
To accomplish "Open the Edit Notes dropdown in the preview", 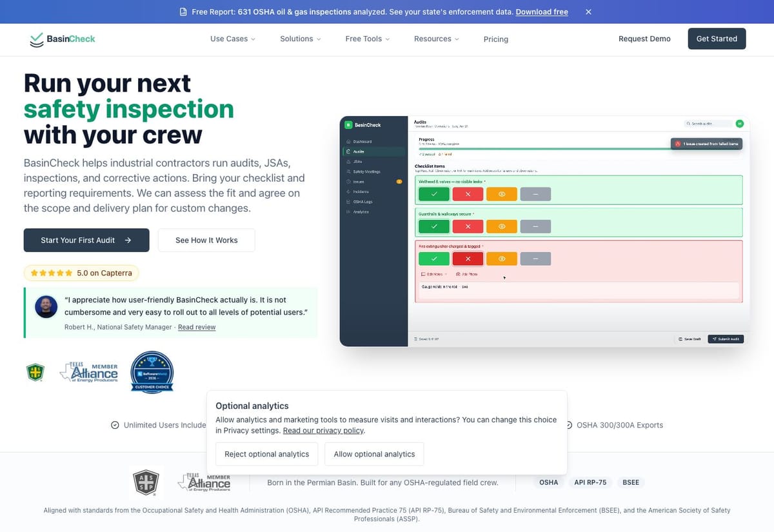I will tap(433, 274).
